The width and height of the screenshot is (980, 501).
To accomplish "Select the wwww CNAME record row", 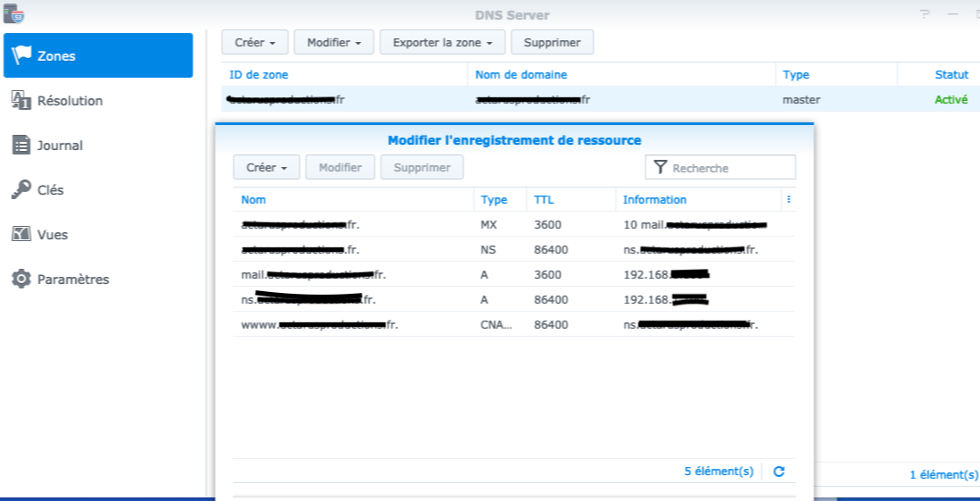I will pyautogui.click(x=514, y=324).
